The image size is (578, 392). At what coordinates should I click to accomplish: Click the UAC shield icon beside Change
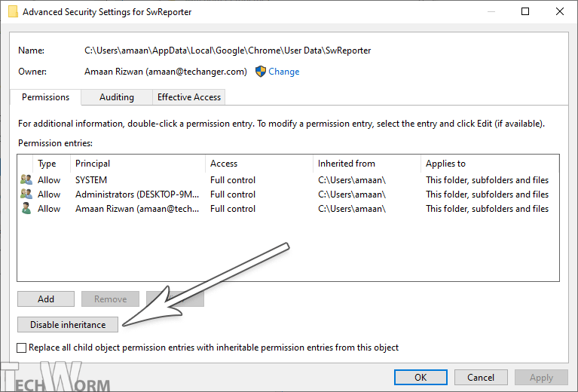click(x=261, y=72)
